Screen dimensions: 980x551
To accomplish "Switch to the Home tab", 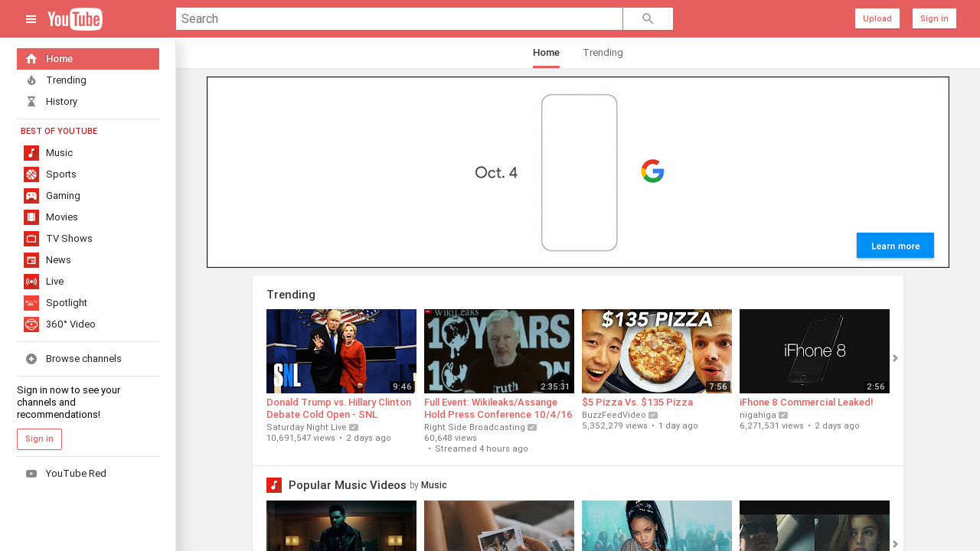I will tap(546, 53).
